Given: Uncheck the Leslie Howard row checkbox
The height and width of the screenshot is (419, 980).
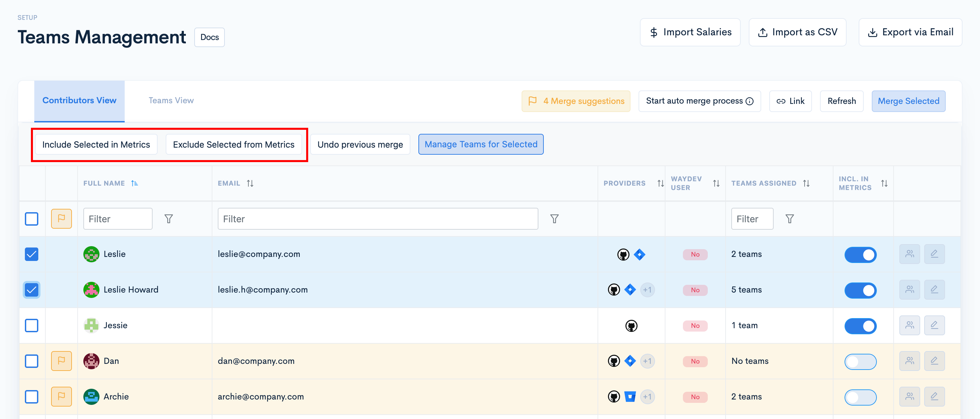Looking at the screenshot, I should [x=32, y=290].
